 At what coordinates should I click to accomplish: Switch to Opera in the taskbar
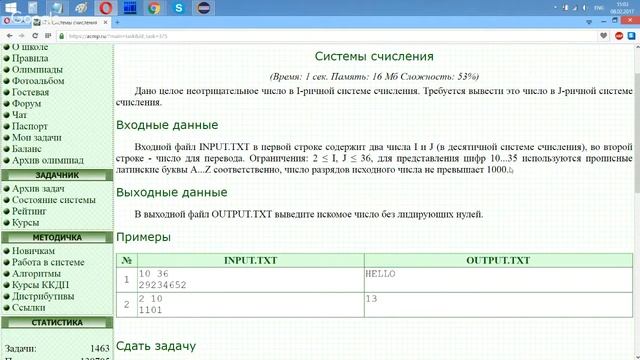[106, 8]
